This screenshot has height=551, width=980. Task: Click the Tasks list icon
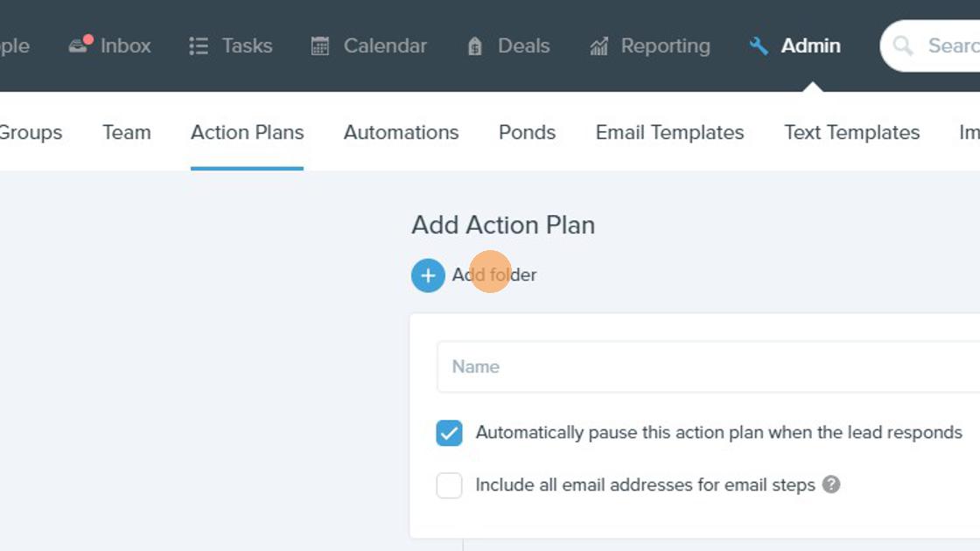pos(199,46)
